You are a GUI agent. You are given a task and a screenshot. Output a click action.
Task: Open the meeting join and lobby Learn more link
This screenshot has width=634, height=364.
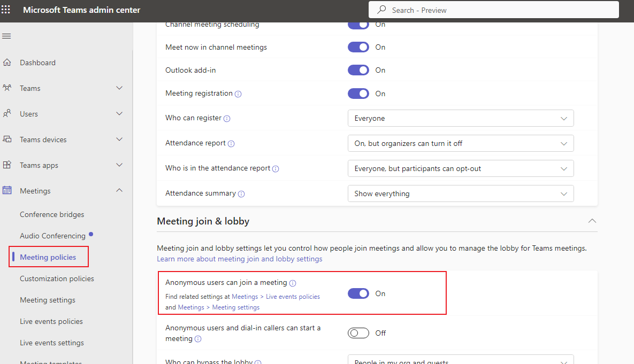[239, 259]
